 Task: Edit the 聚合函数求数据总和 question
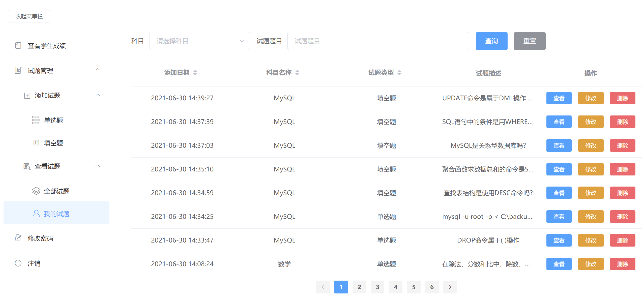tap(591, 169)
